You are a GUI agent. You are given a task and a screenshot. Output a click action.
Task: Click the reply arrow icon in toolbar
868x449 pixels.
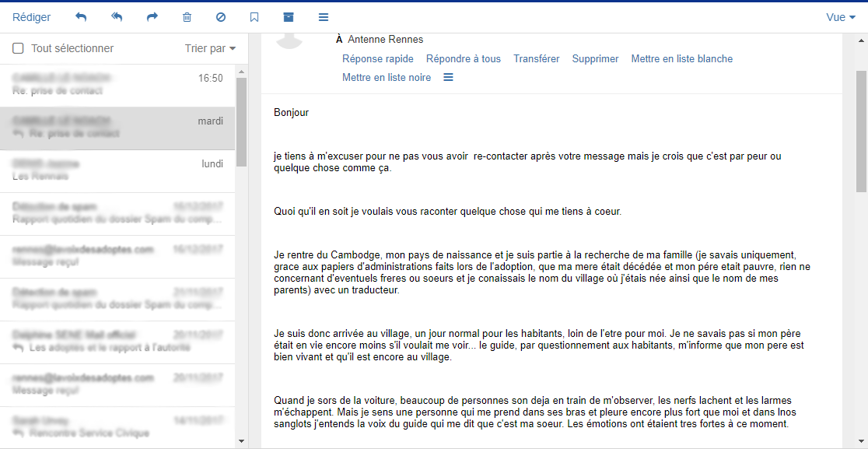(x=81, y=17)
